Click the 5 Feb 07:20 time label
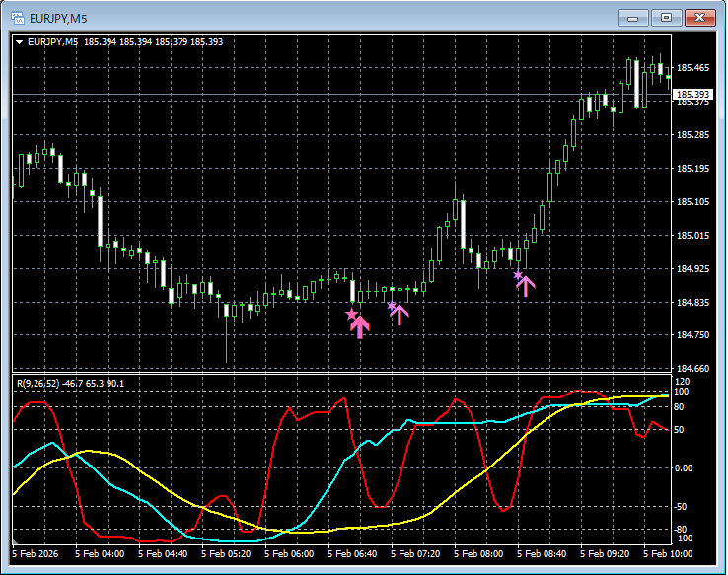 pyautogui.click(x=415, y=554)
